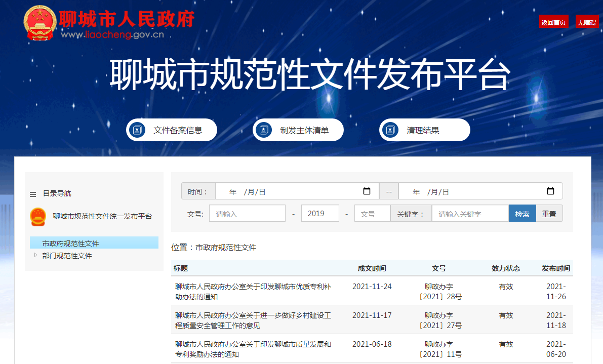Click the 文件备案信息 circular document icon
This screenshot has height=364, width=603.
tap(137, 130)
